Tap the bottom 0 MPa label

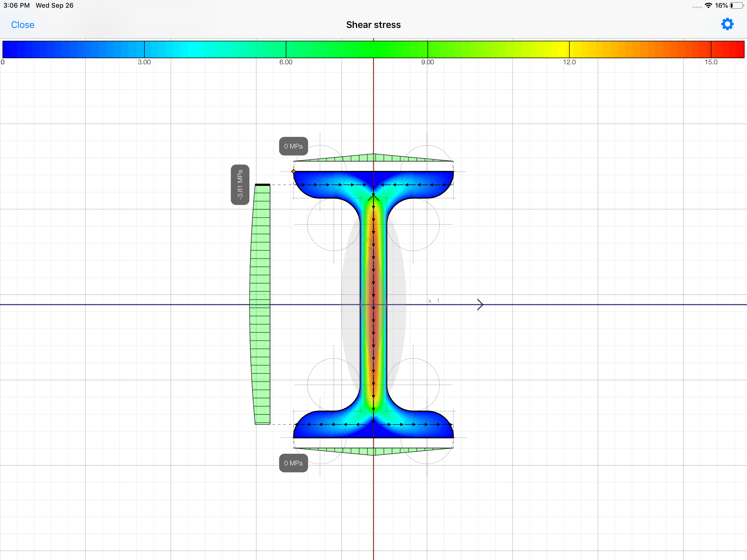(293, 463)
